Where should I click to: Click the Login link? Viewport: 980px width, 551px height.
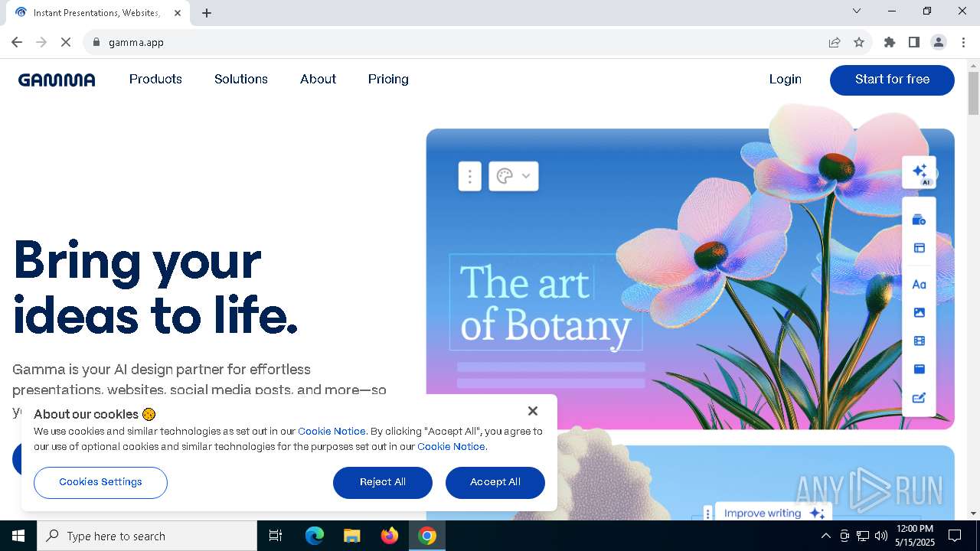point(786,80)
